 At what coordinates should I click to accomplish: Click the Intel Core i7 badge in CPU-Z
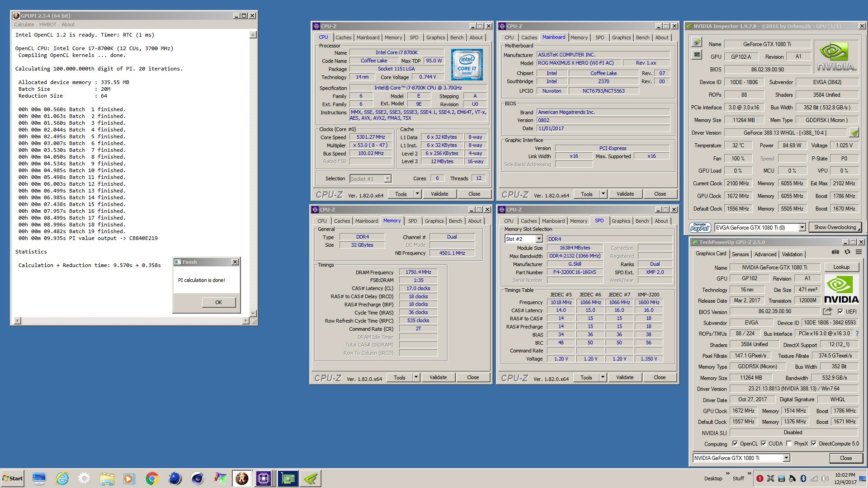point(467,65)
